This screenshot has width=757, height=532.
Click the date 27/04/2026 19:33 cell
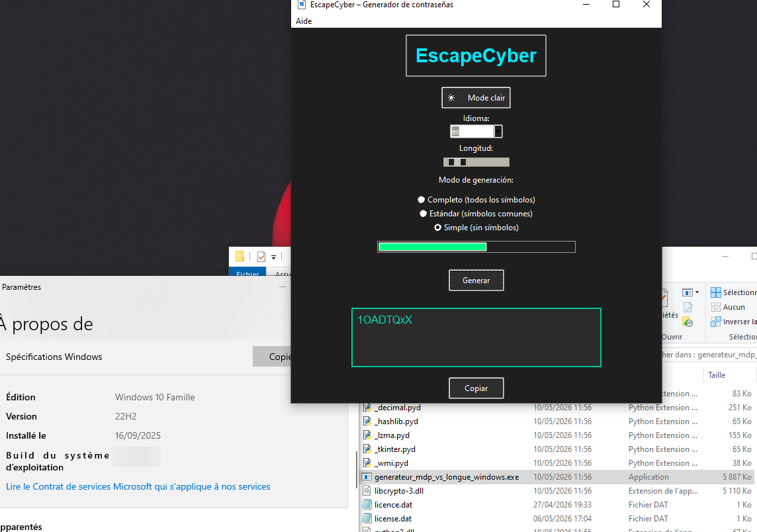point(562,505)
